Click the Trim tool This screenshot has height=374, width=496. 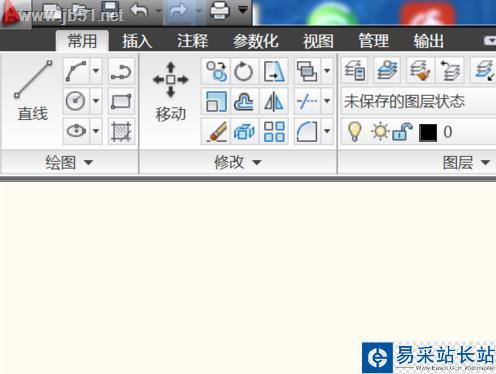307,101
